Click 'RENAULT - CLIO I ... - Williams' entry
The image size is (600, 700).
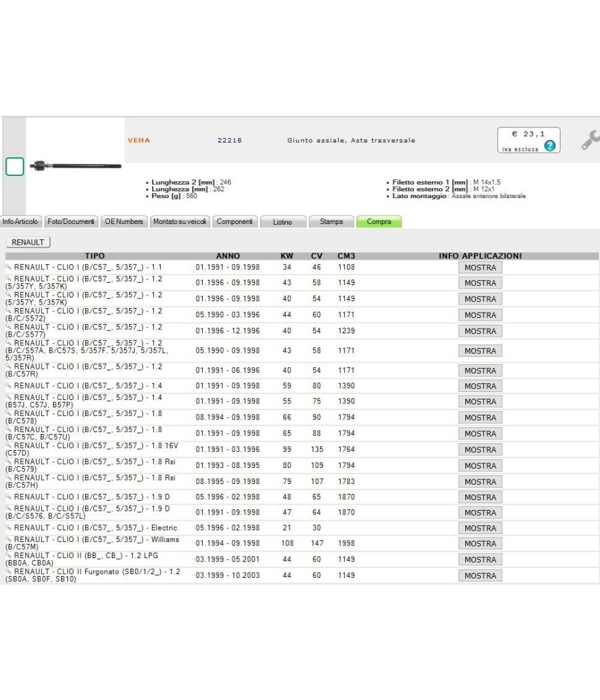pyautogui.click(x=93, y=543)
